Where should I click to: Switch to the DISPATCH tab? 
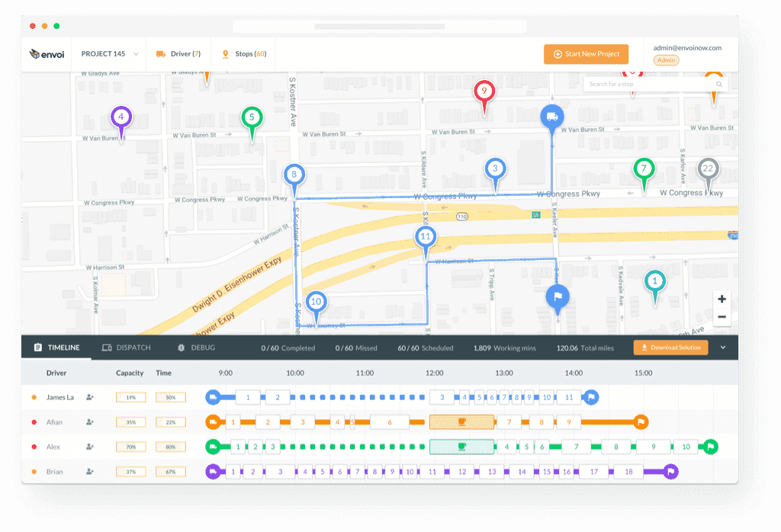click(127, 348)
